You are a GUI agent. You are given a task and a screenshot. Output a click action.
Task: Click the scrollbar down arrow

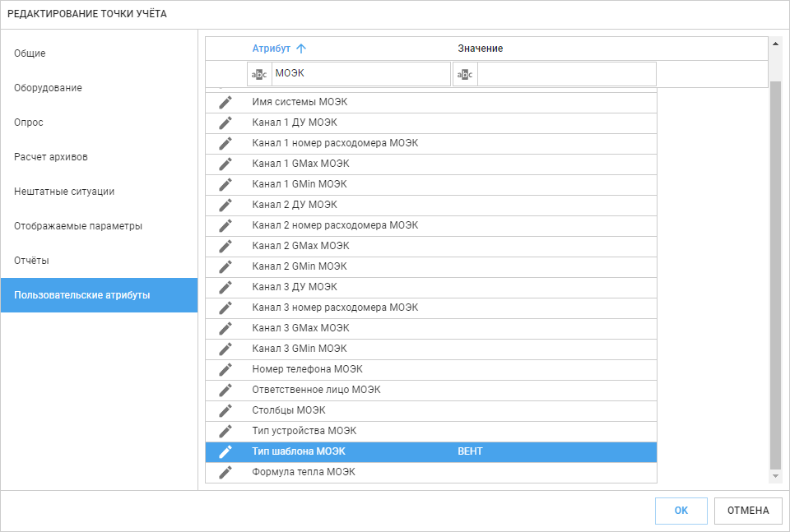click(x=775, y=476)
